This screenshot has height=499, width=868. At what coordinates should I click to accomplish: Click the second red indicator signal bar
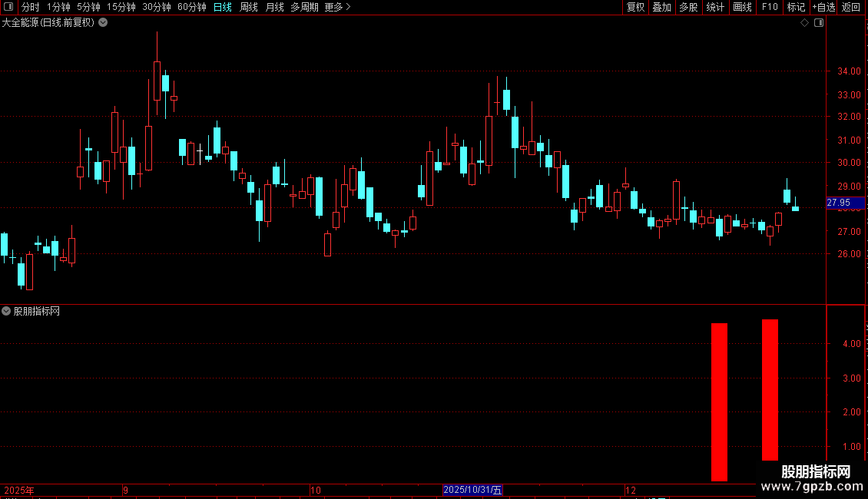[x=770, y=390]
